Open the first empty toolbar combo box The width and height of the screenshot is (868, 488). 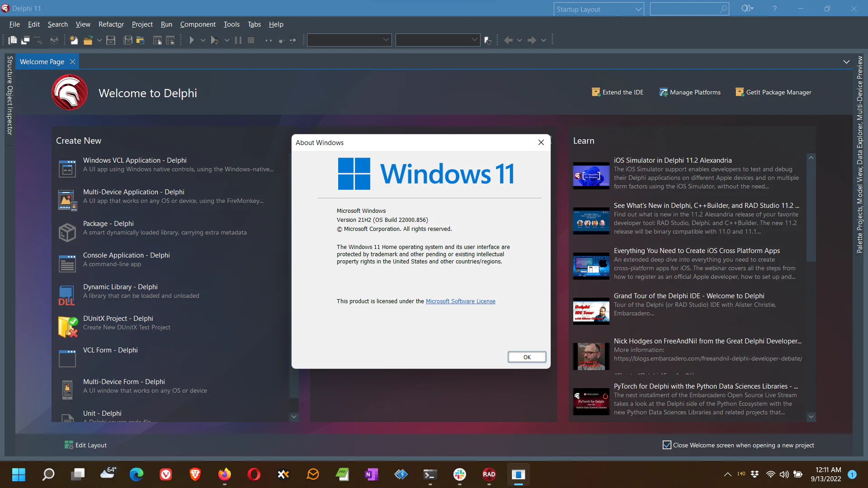click(349, 40)
